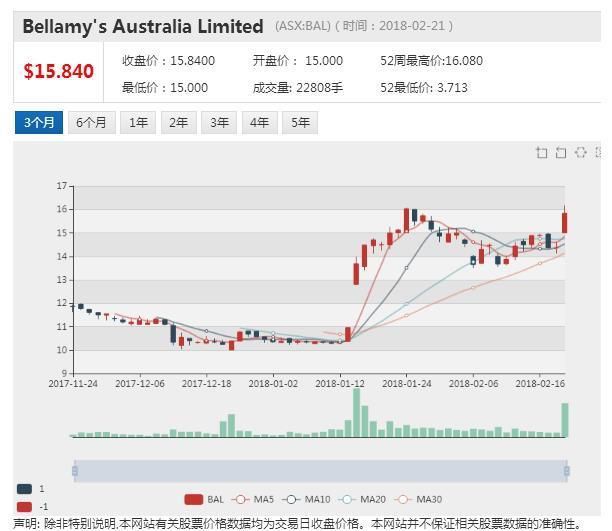Click the x-axis label 2018-01-24
The height and width of the screenshot is (531, 612).
407,383
